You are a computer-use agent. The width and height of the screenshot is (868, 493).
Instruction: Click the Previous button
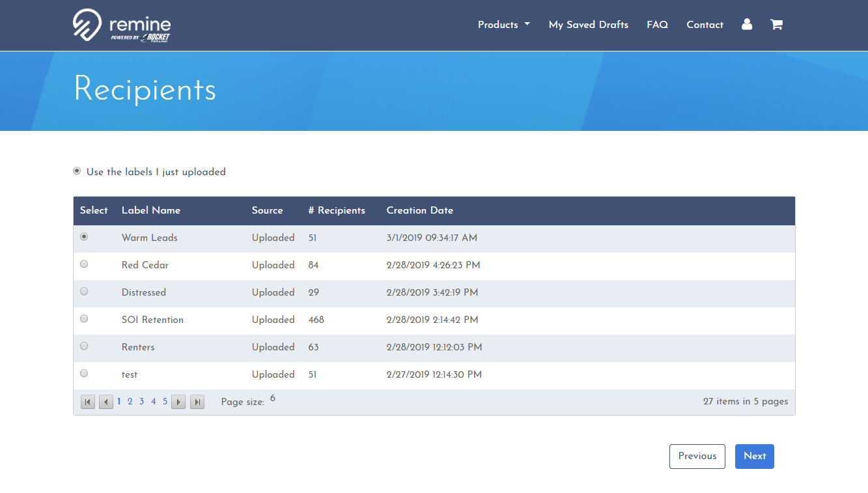(697, 456)
